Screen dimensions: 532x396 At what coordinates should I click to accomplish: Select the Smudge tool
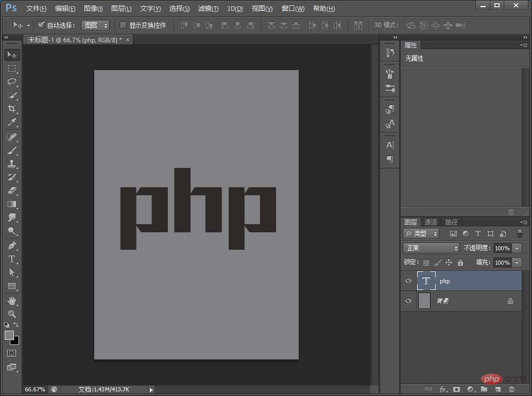[12, 217]
